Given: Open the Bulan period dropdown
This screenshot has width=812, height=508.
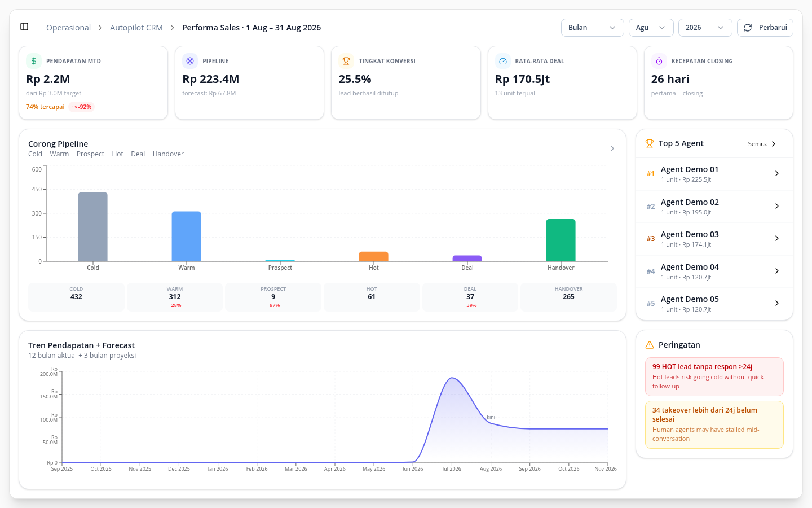Looking at the screenshot, I should [592, 28].
